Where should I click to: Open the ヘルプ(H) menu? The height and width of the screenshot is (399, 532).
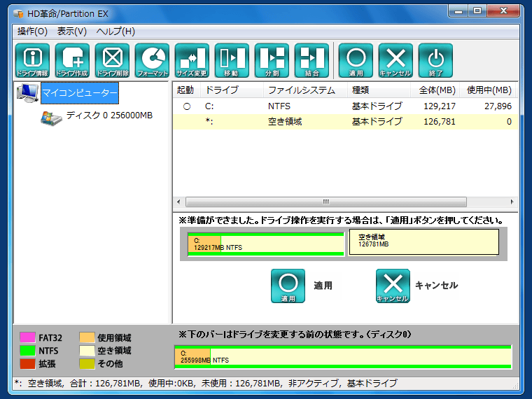coord(115,31)
